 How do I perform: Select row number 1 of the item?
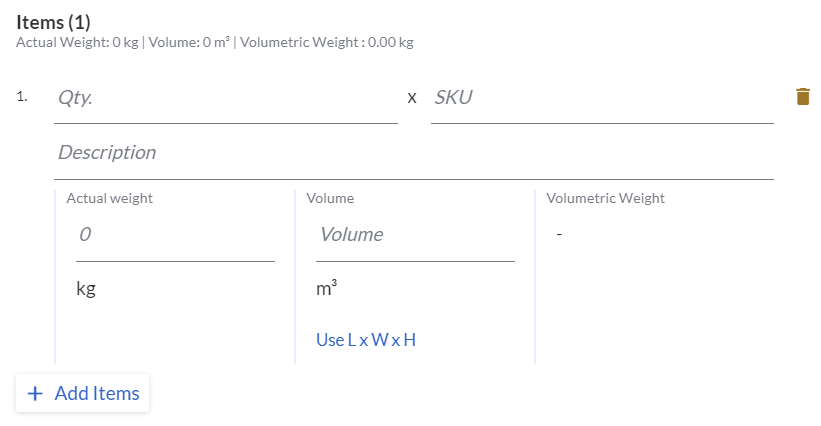point(22,97)
